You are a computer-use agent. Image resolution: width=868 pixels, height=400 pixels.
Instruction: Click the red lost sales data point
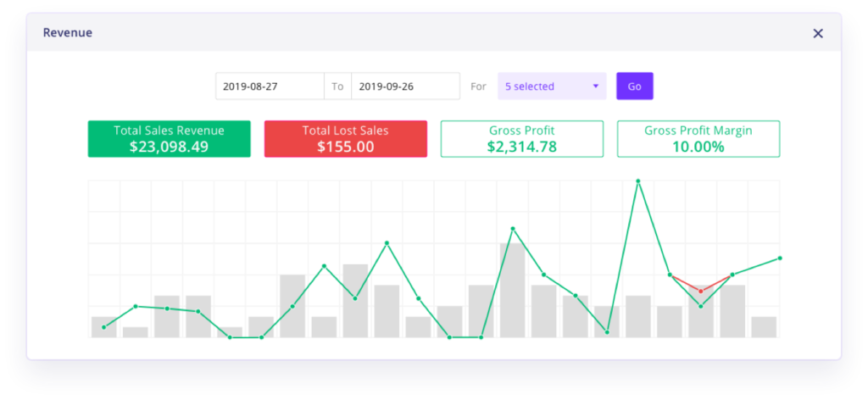(700, 291)
